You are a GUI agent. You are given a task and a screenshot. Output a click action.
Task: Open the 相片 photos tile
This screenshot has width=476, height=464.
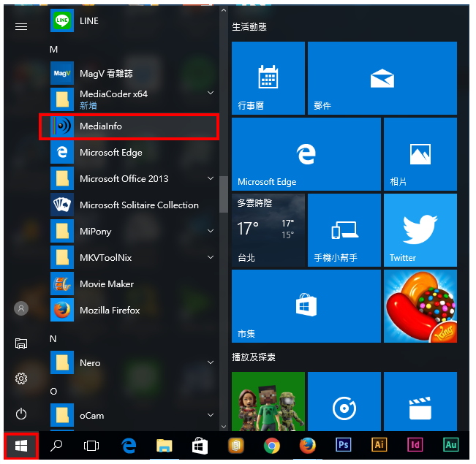tap(420, 154)
